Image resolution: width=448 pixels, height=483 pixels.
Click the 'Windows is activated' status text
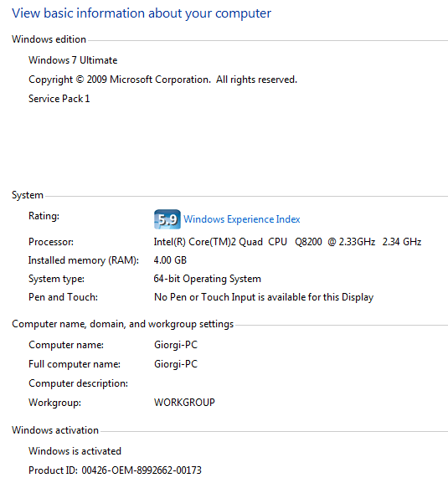pos(75,451)
